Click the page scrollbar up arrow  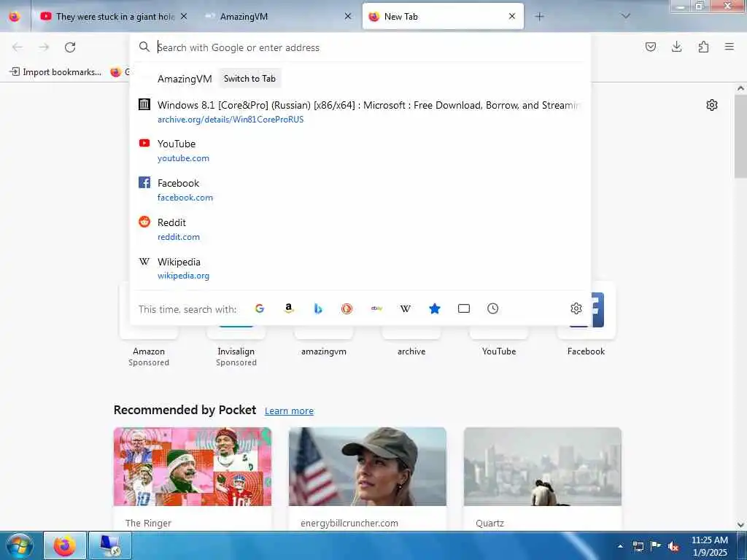740,88
